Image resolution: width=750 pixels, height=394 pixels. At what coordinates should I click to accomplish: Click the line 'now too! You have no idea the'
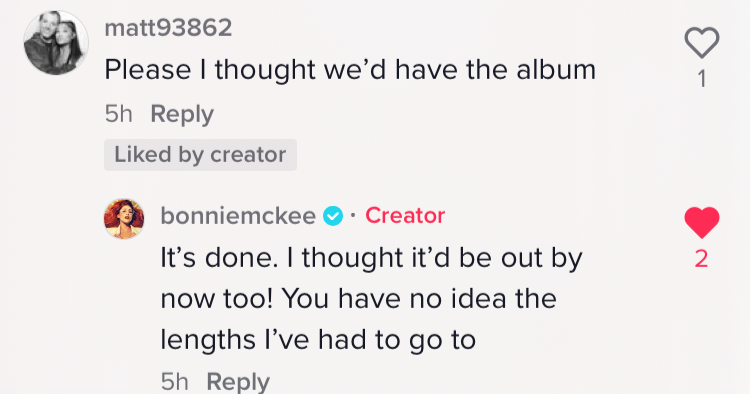click(x=359, y=299)
